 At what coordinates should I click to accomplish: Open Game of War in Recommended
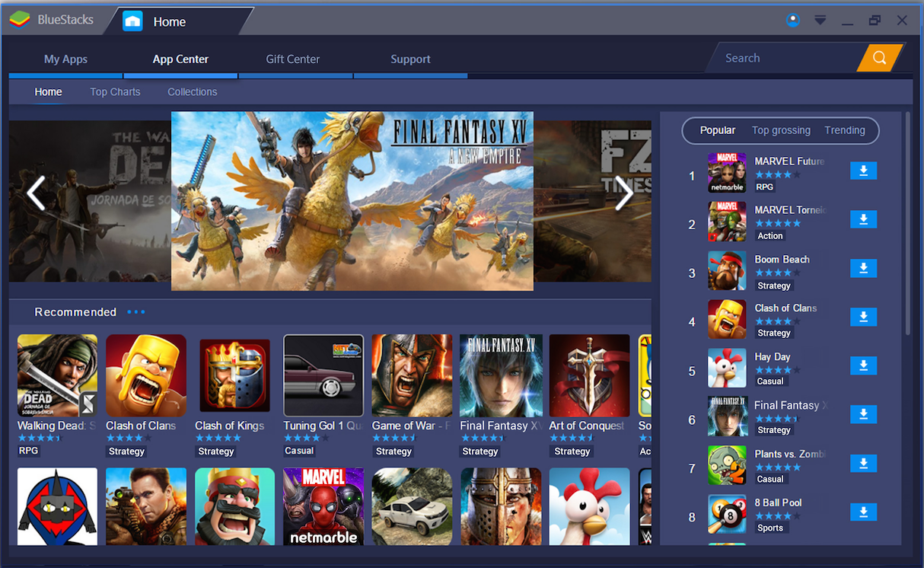(412, 375)
